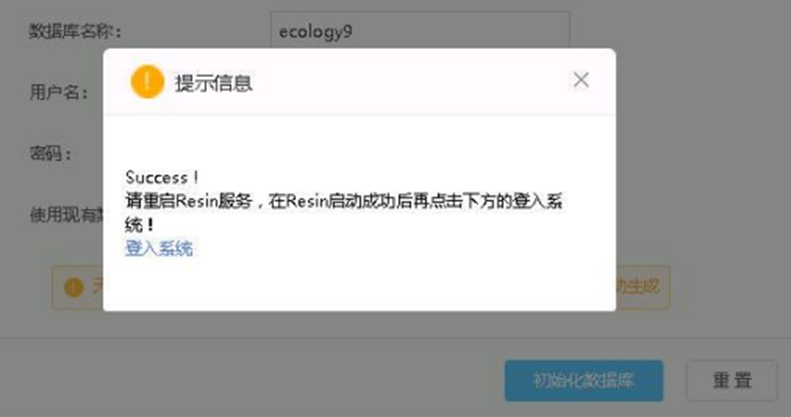791x417 pixels.
Task: Focus the database name field containing ecology9
Action: tap(420, 31)
